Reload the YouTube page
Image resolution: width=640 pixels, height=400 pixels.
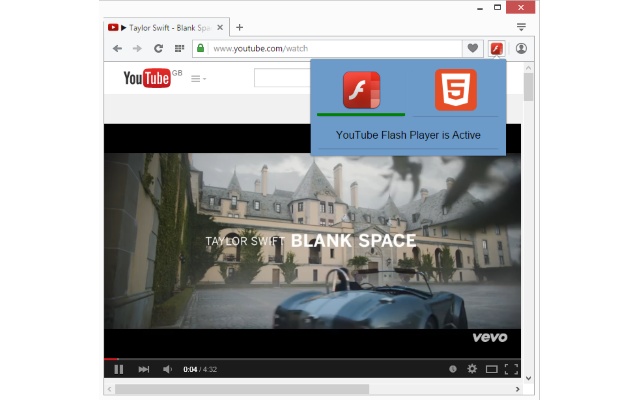pyautogui.click(x=158, y=49)
